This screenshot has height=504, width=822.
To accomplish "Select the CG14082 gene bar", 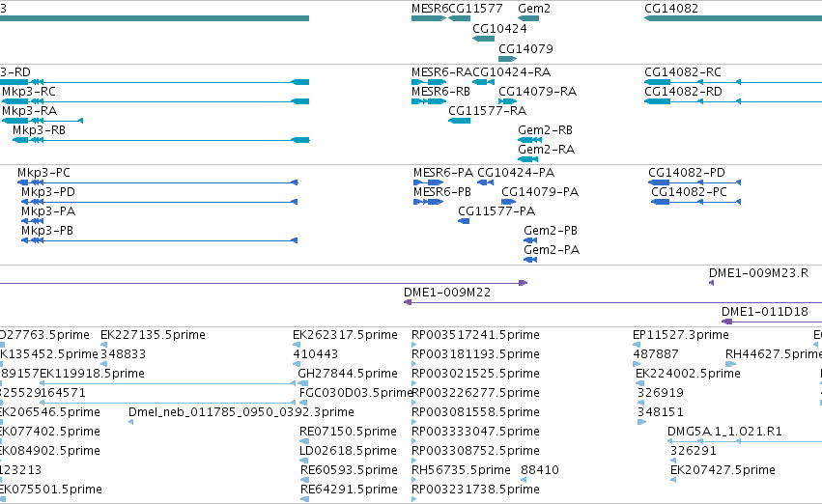I will [x=733, y=18].
